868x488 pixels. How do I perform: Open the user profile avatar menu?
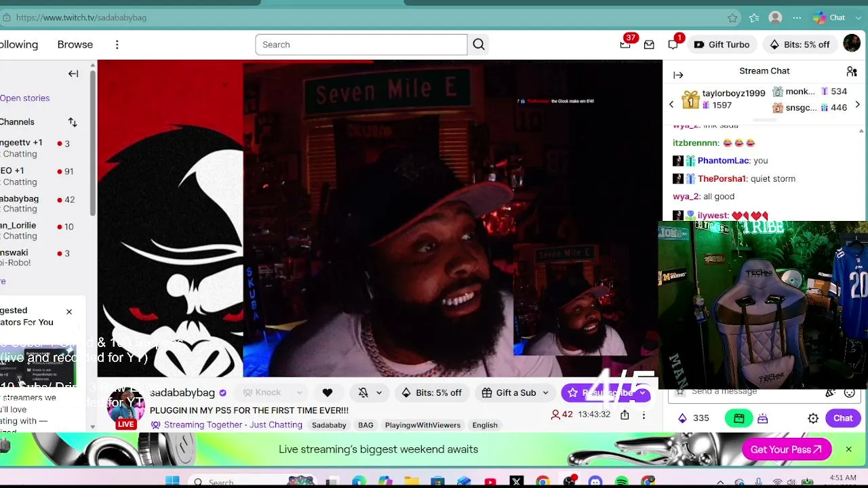[x=852, y=44]
